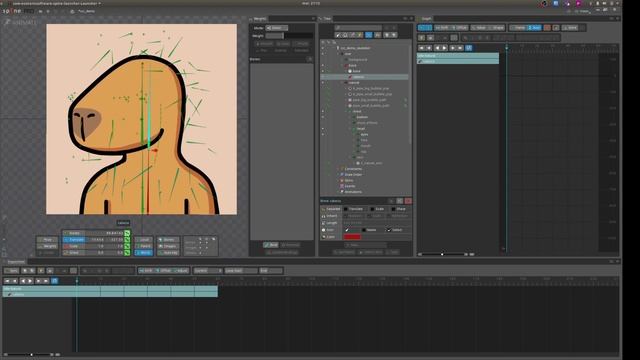
Task: Switch to the Tree panel tab
Action: (326, 19)
